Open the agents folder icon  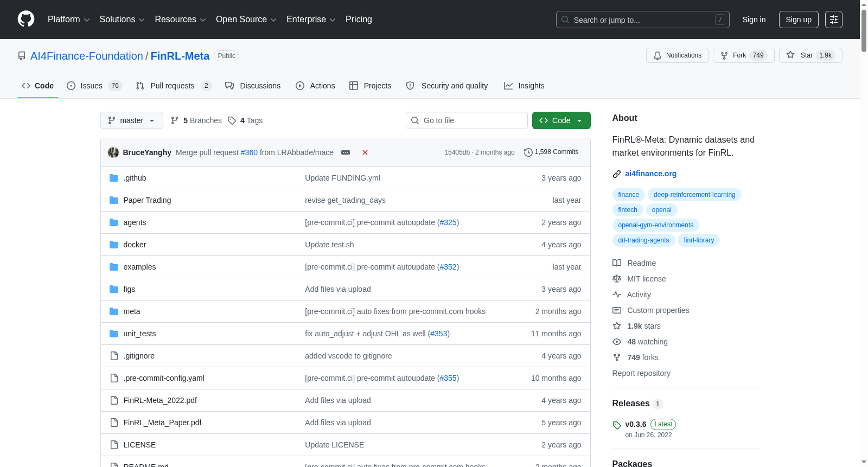(114, 222)
